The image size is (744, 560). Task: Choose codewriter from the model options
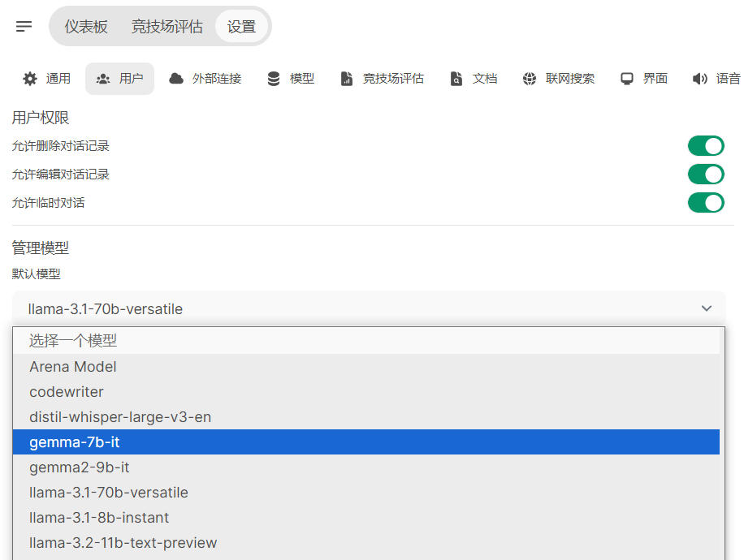pyautogui.click(x=67, y=392)
